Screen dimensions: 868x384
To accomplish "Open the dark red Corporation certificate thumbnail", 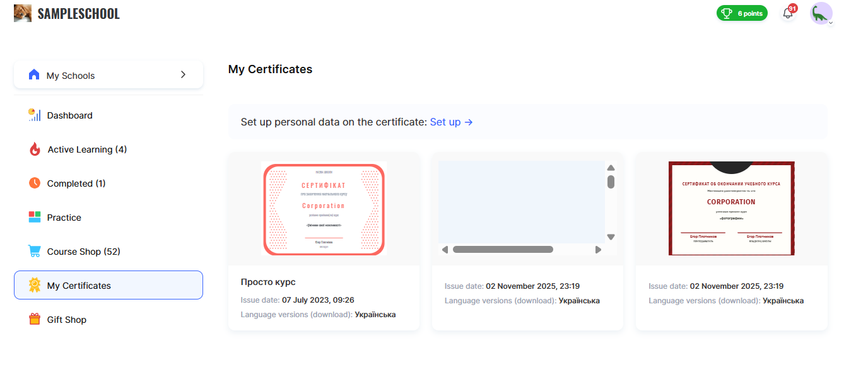I will [731, 209].
